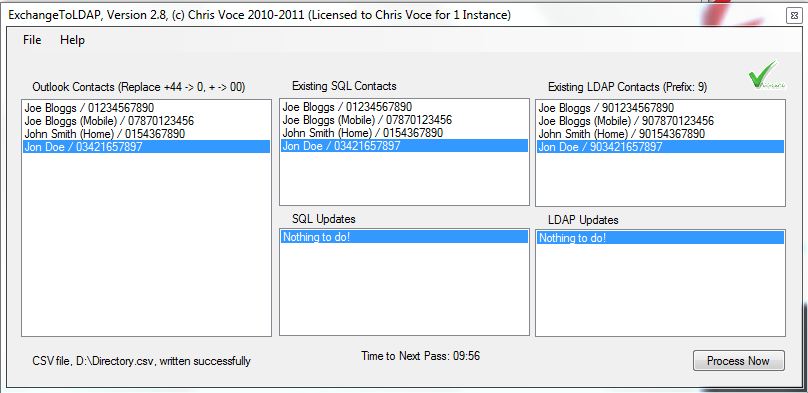Open the File menu

pyautogui.click(x=32, y=40)
